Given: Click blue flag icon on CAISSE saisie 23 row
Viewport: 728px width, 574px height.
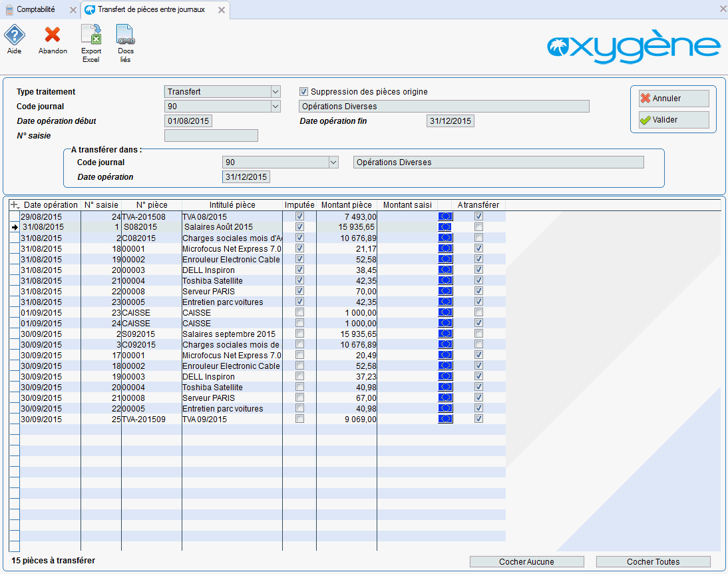Looking at the screenshot, I should click(445, 313).
